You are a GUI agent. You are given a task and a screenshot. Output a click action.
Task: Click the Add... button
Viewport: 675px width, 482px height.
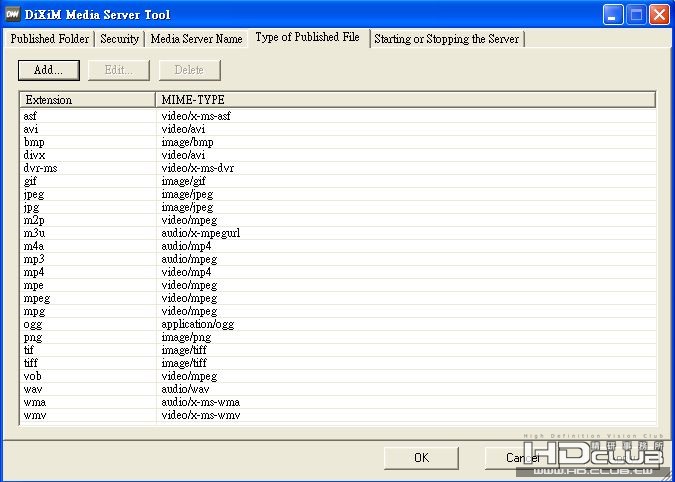coord(49,70)
